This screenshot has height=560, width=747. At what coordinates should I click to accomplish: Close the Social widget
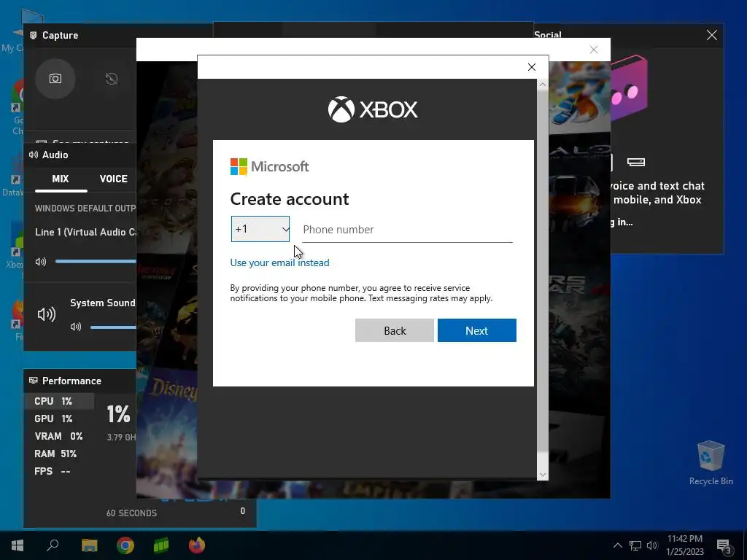tap(712, 35)
